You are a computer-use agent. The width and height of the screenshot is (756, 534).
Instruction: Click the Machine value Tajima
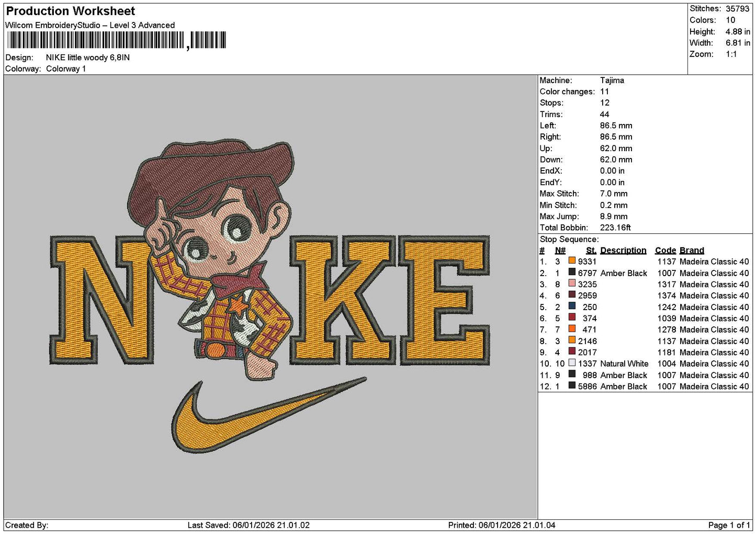tap(612, 81)
